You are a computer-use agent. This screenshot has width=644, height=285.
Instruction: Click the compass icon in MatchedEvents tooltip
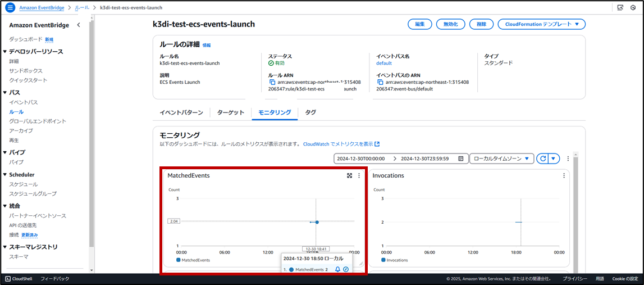[x=346, y=269]
